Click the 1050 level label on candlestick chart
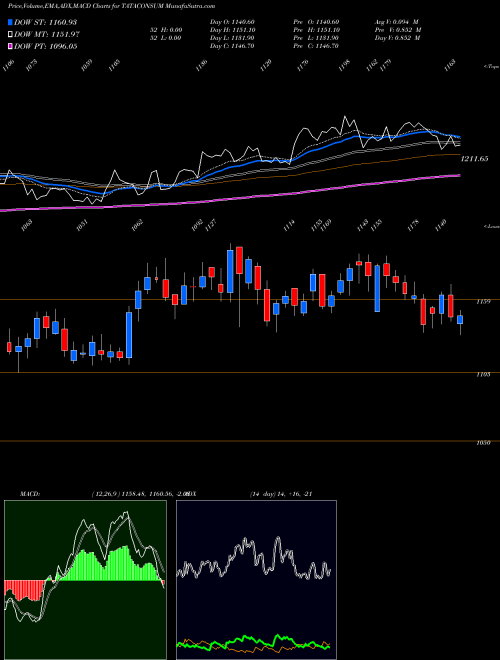Image resolution: width=500 pixels, height=660 pixels. 483,443
